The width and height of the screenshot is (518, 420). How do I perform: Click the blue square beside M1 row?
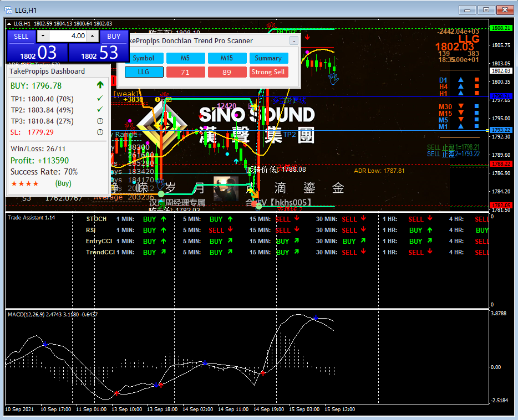(x=477, y=126)
